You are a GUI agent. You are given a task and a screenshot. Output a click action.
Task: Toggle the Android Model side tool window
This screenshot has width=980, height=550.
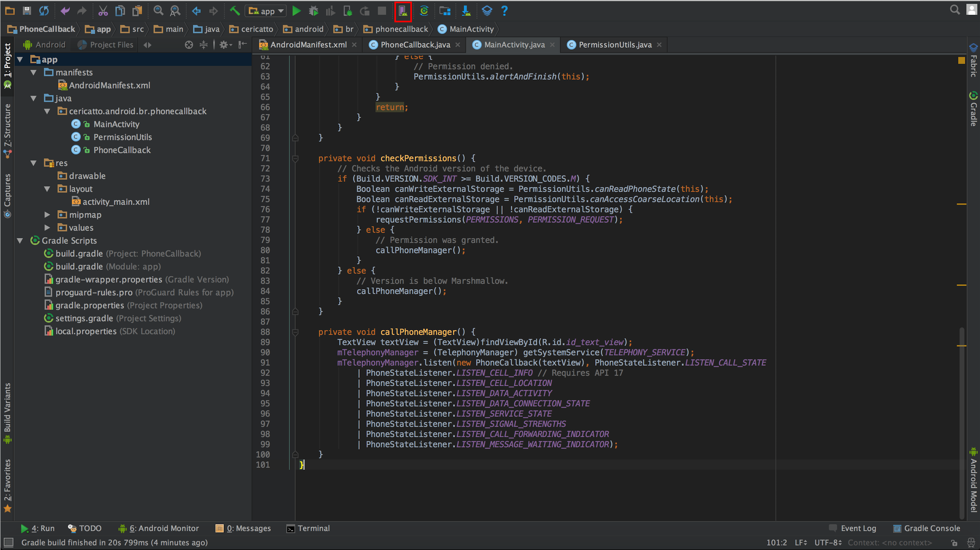pos(974,480)
